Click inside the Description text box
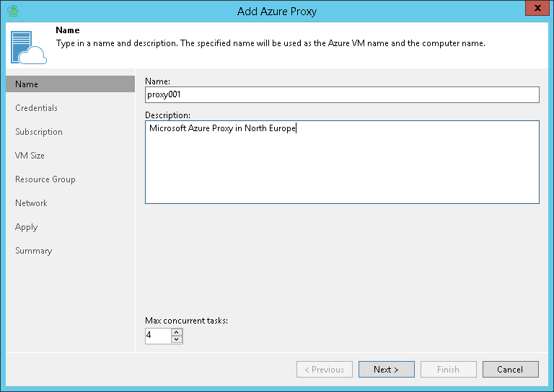 [x=342, y=162]
